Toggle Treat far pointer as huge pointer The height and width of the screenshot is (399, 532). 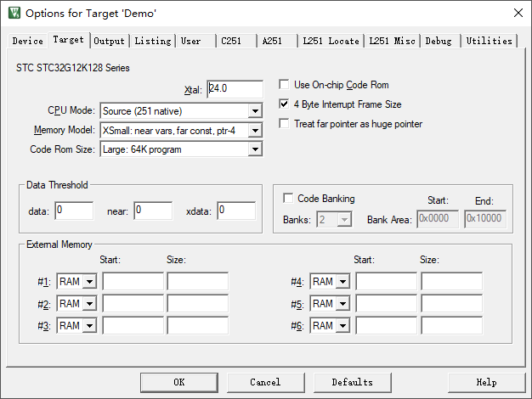tap(286, 124)
